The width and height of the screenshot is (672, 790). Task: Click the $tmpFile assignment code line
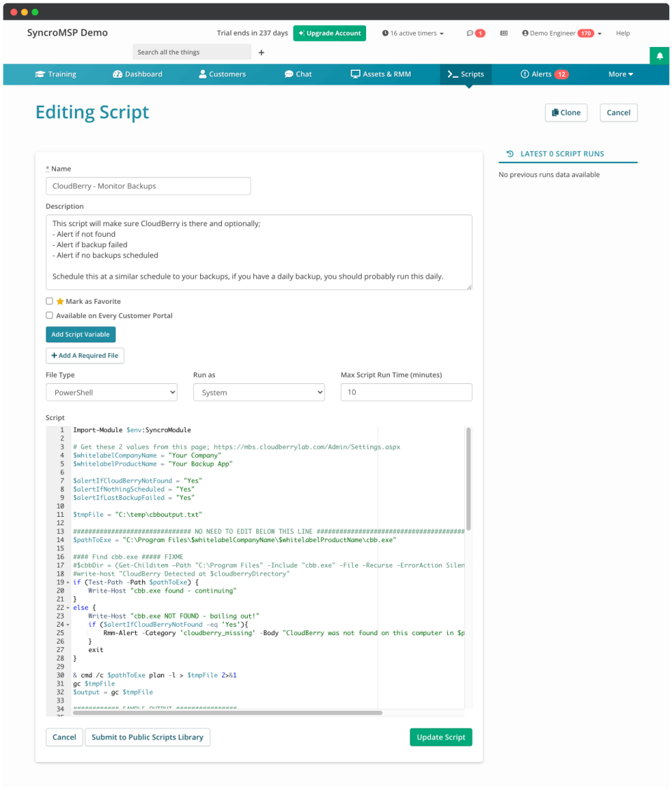[137, 515]
